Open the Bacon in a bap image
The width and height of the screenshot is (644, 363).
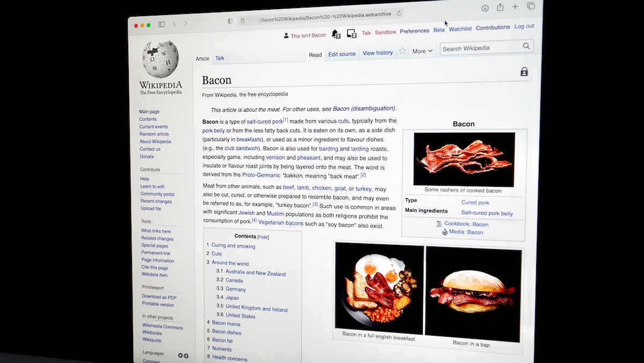(473, 294)
